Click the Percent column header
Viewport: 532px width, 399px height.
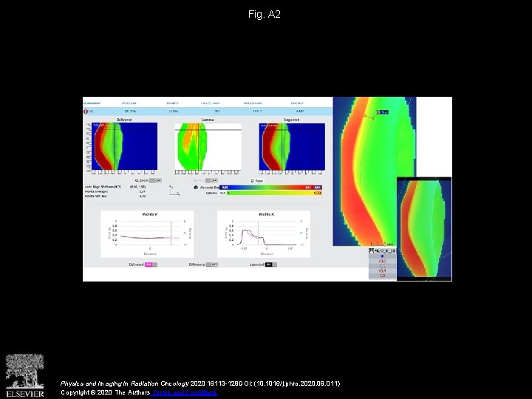[129, 103]
